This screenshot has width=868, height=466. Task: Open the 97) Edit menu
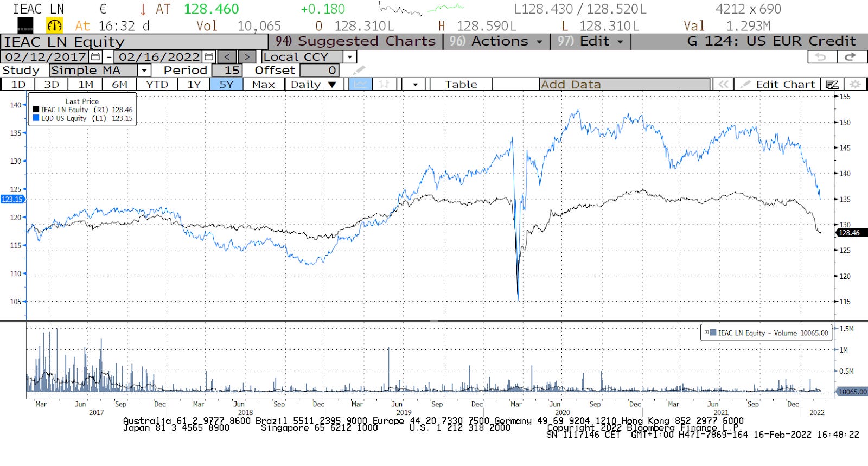pos(590,42)
